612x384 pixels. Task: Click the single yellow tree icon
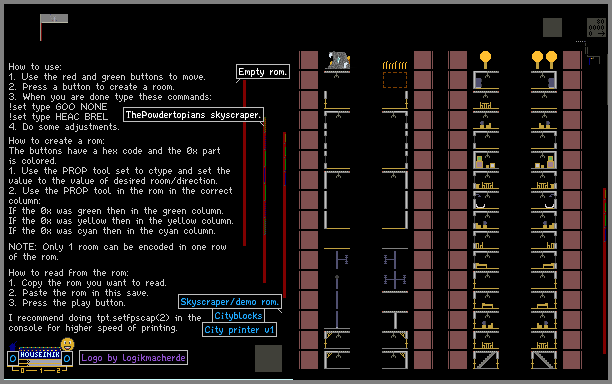click(x=485, y=60)
